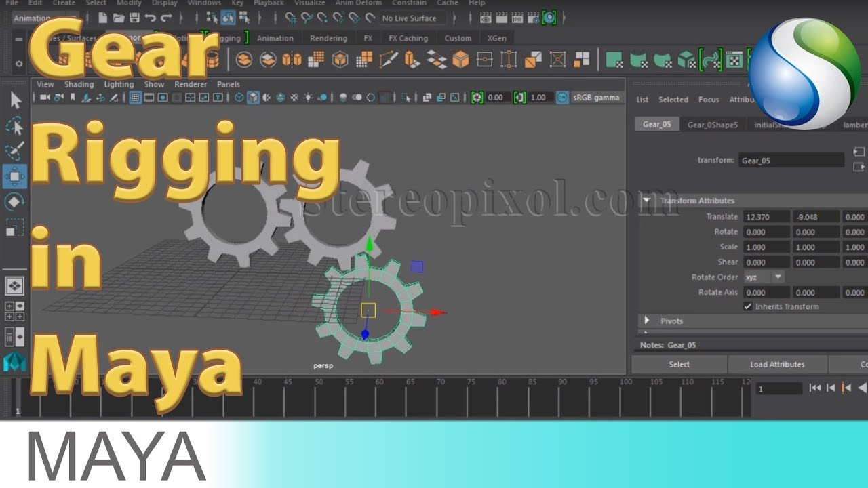Toggle the resolution gate display
Image resolution: width=868 pixels, height=488 pixels.
pos(163,98)
